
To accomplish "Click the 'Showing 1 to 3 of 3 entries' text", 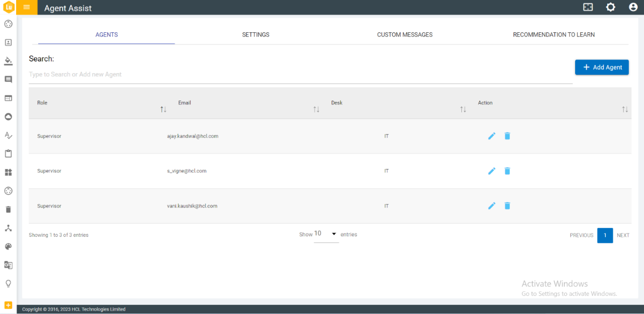I will [x=59, y=235].
